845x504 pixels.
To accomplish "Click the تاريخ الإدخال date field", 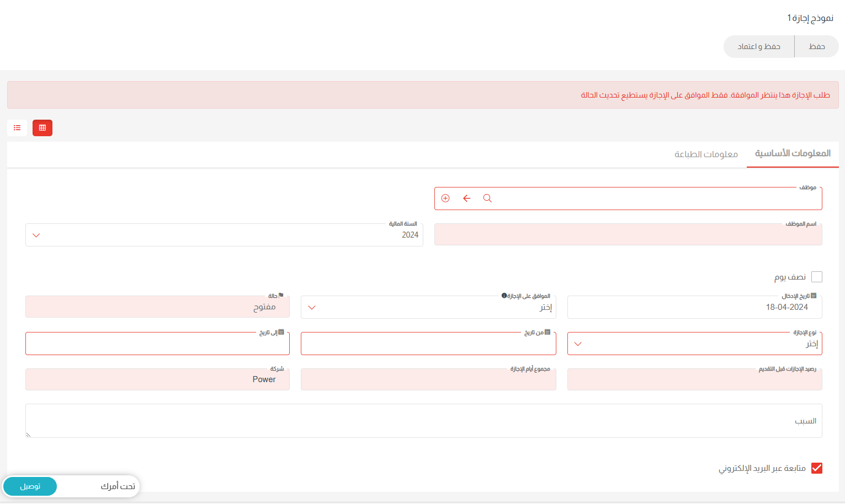I will coord(694,307).
